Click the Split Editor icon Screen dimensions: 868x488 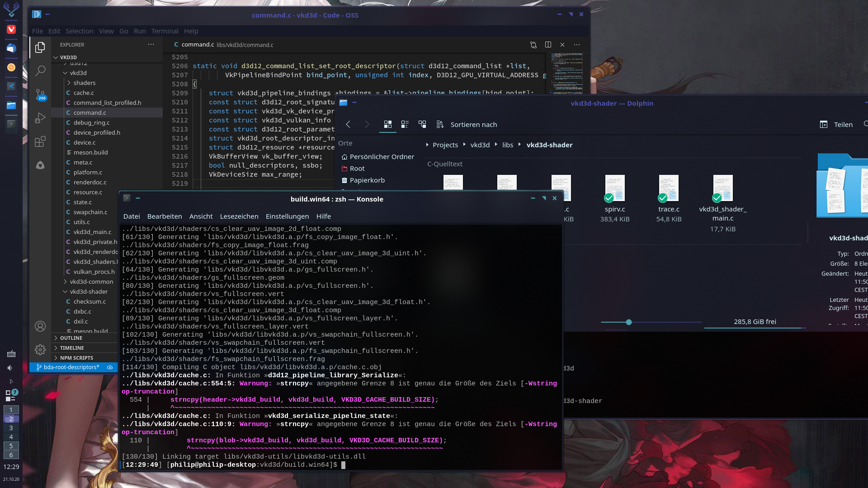click(548, 45)
